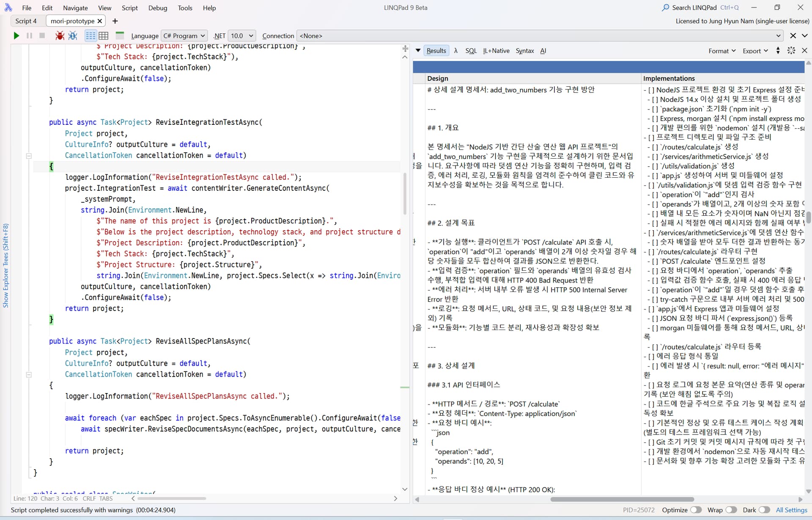Viewport: 812px width, 520px height.
Task: Collapse ReviseAllSpecPlansAsync method fold marker
Action: point(29,374)
